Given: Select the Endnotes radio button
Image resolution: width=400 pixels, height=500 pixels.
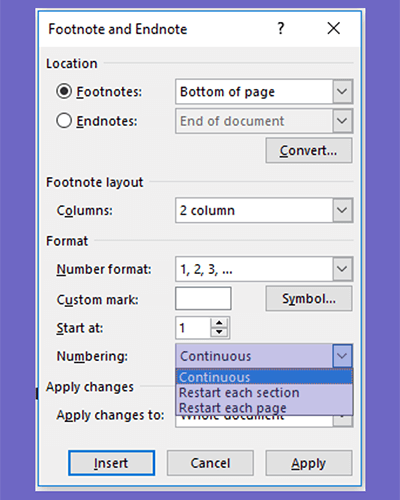Looking at the screenshot, I should tap(64, 120).
